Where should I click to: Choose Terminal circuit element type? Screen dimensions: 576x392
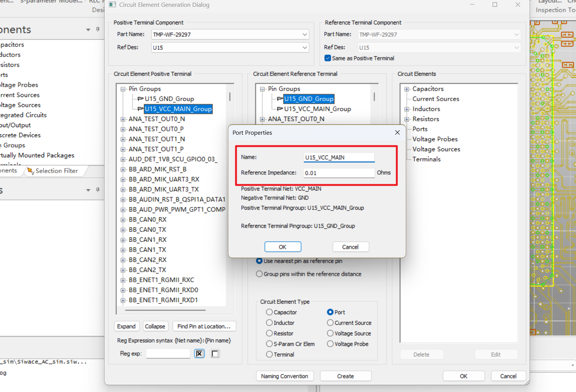(x=269, y=354)
